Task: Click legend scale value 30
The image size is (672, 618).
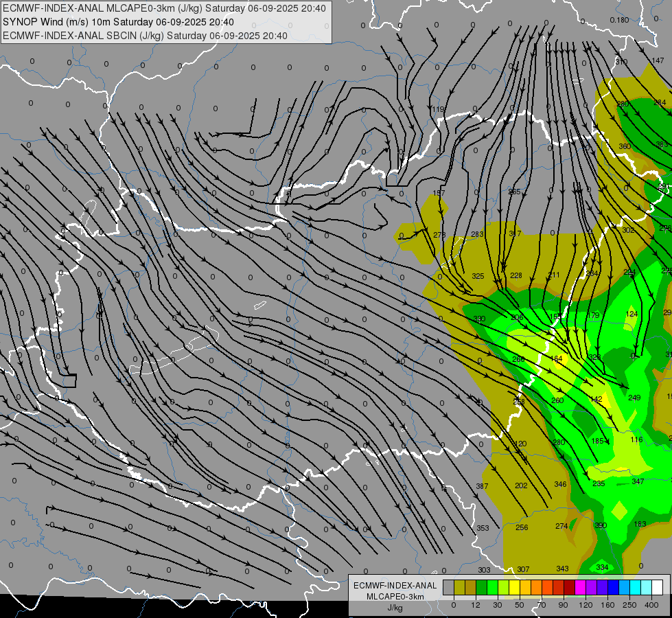Action: [x=498, y=605]
